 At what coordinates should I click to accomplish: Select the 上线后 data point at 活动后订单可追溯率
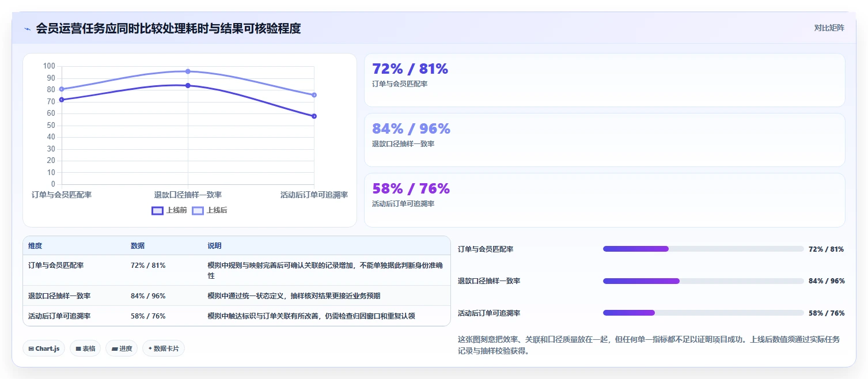click(x=314, y=95)
